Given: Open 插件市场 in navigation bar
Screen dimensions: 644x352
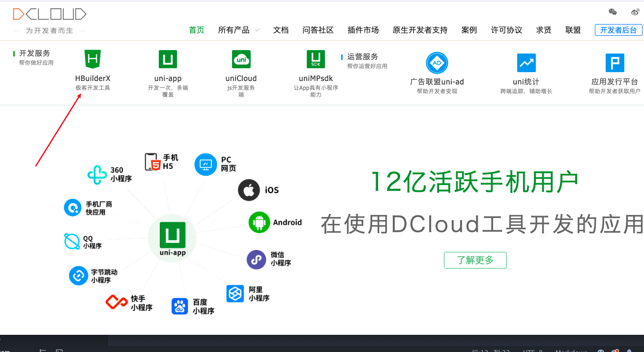Looking at the screenshot, I should [363, 30].
